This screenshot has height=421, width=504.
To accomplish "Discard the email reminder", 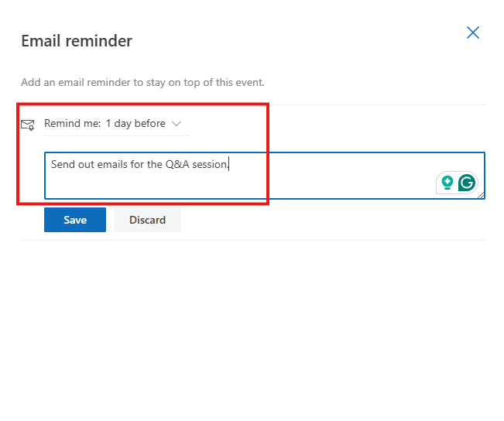I will 147,220.
